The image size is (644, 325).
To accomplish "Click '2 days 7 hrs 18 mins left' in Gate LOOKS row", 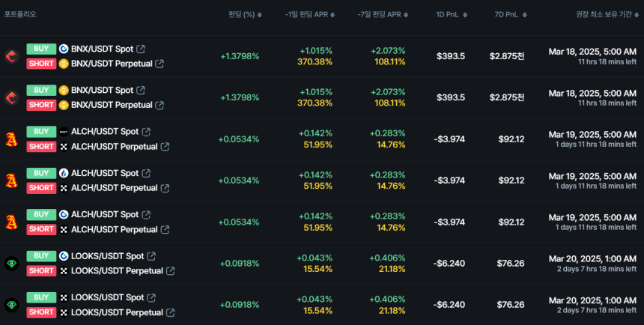I will click(596, 269).
